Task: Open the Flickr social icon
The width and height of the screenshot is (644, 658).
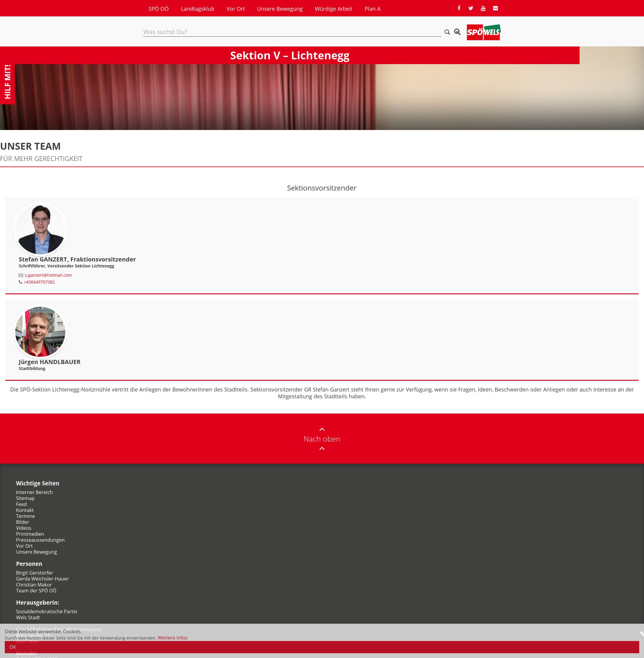Action: coord(495,8)
